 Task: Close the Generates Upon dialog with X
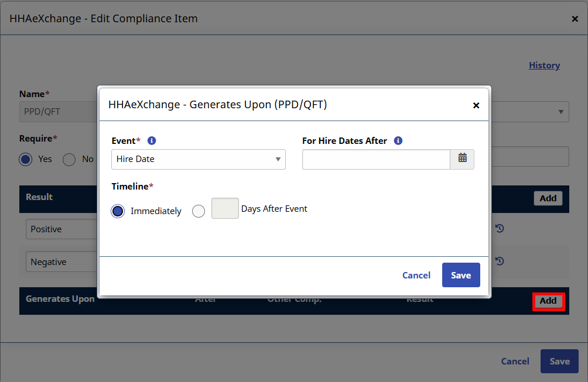coord(476,105)
